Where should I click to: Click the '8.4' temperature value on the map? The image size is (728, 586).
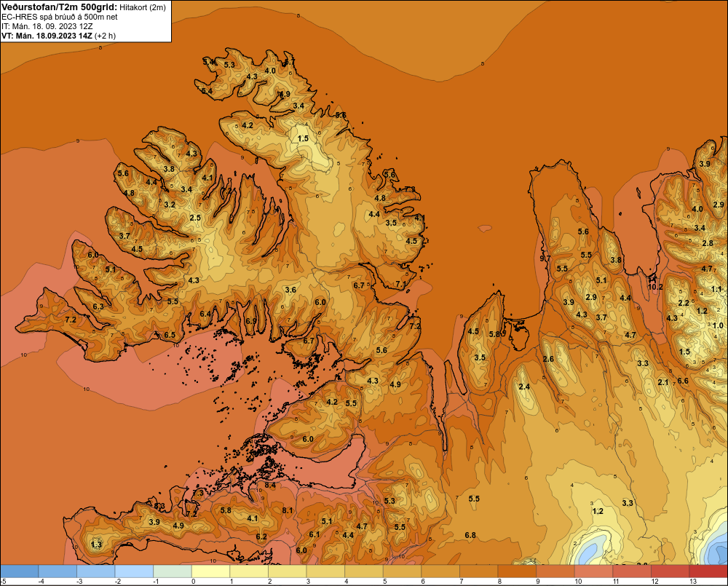pos(270,486)
